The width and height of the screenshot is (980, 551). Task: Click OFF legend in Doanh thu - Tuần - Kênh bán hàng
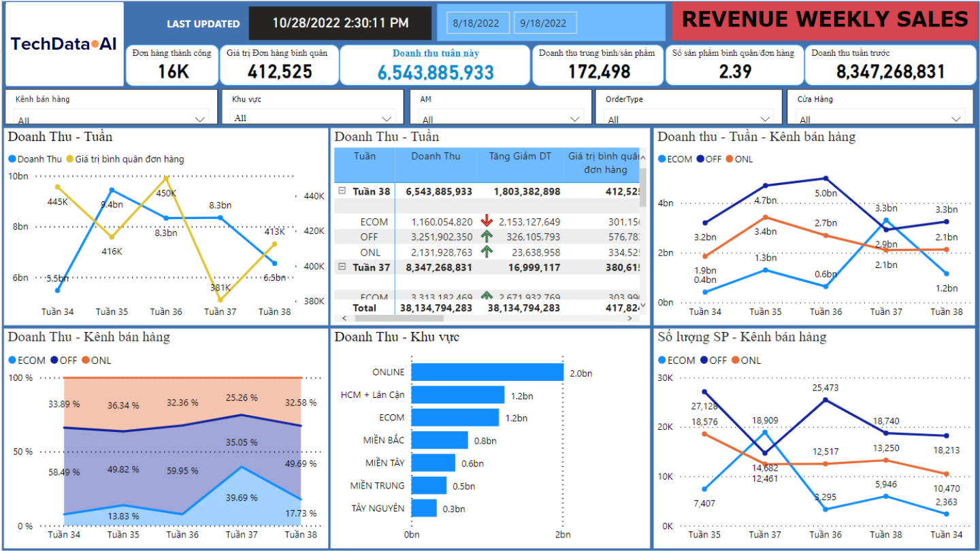point(708,159)
